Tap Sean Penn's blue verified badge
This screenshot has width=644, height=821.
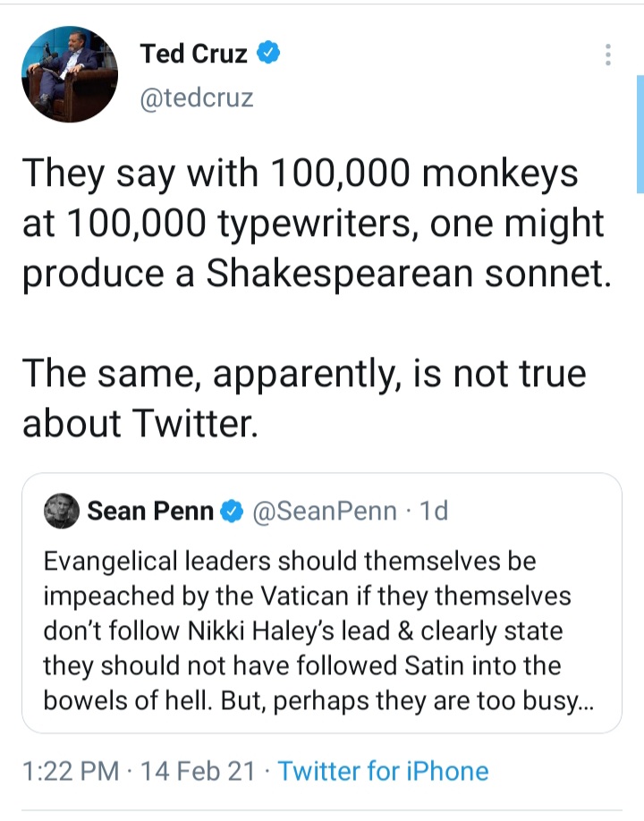232,511
